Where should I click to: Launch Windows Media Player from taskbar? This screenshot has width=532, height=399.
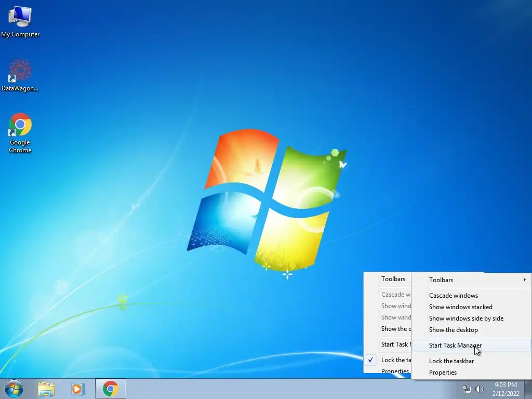pyautogui.click(x=78, y=389)
